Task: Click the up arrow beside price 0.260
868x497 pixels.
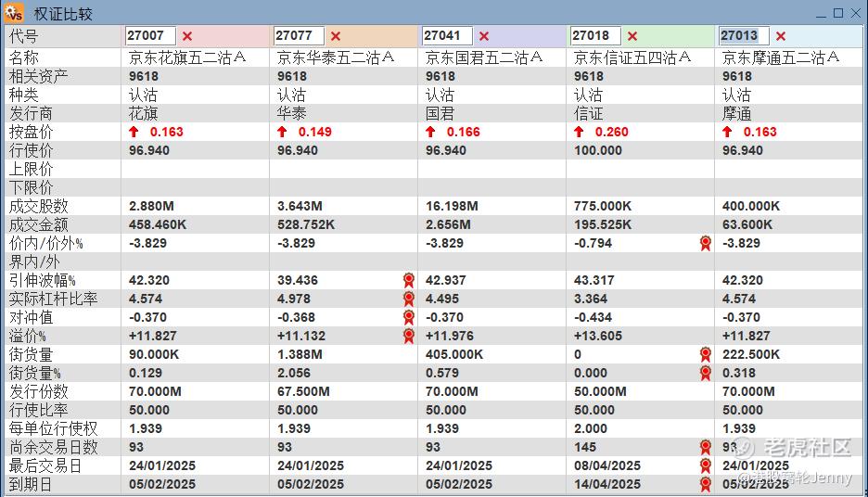Action: click(x=579, y=132)
